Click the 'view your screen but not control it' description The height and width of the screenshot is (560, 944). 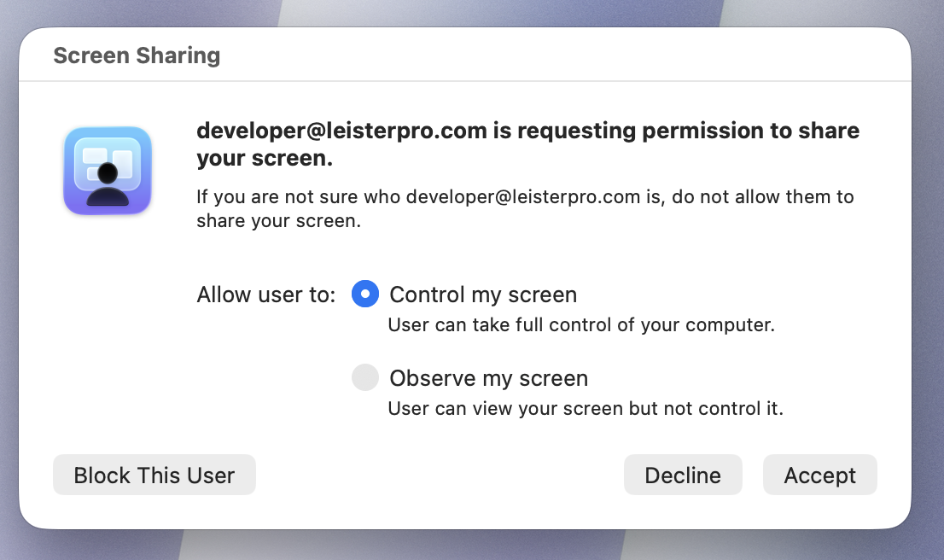click(x=586, y=408)
